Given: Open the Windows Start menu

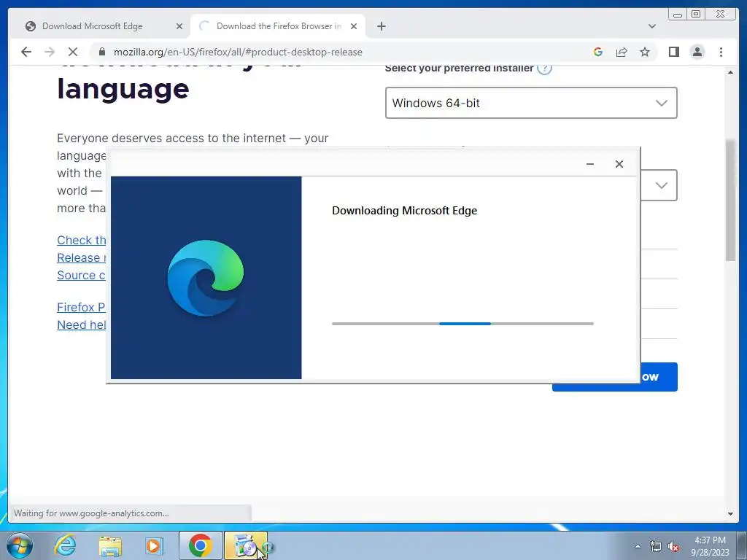Looking at the screenshot, I should (20, 545).
